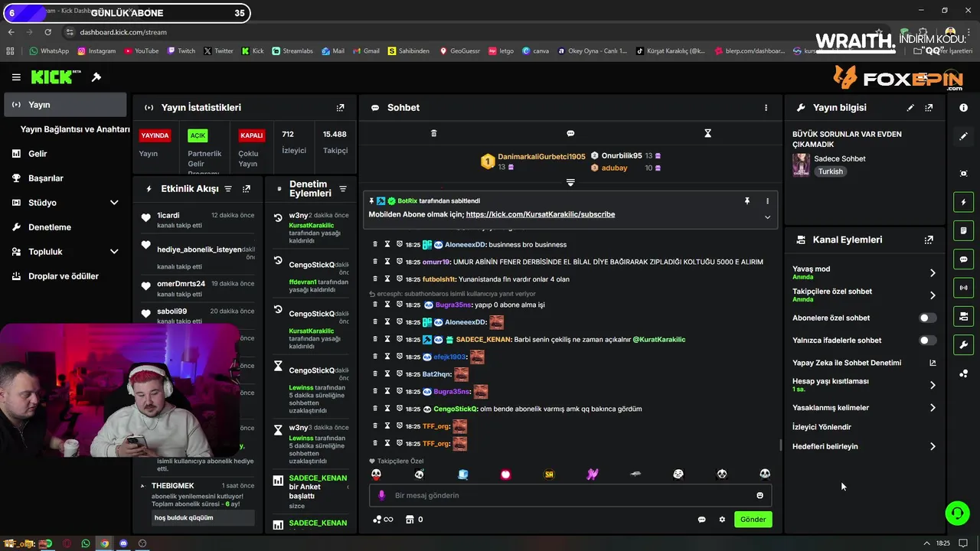980x551 pixels.
Task: Click the Sadece Sohbet category thumbnail
Action: 801,165
